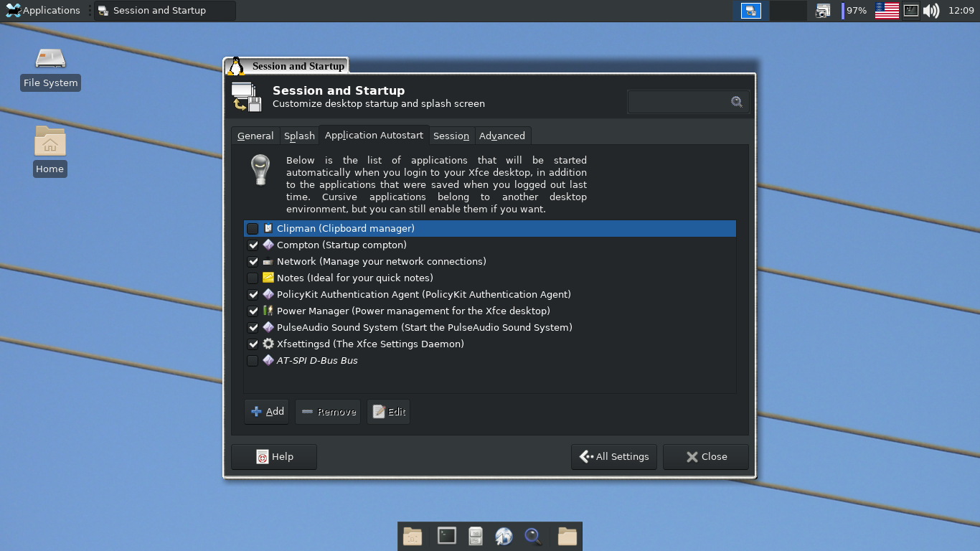Click the PulseAudio Sound System icon

[268, 327]
